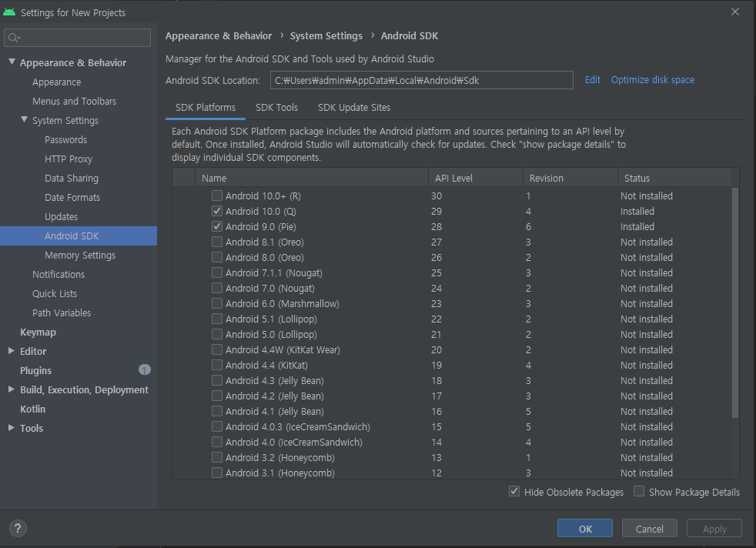Open Notifications settings page

coord(59,274)
